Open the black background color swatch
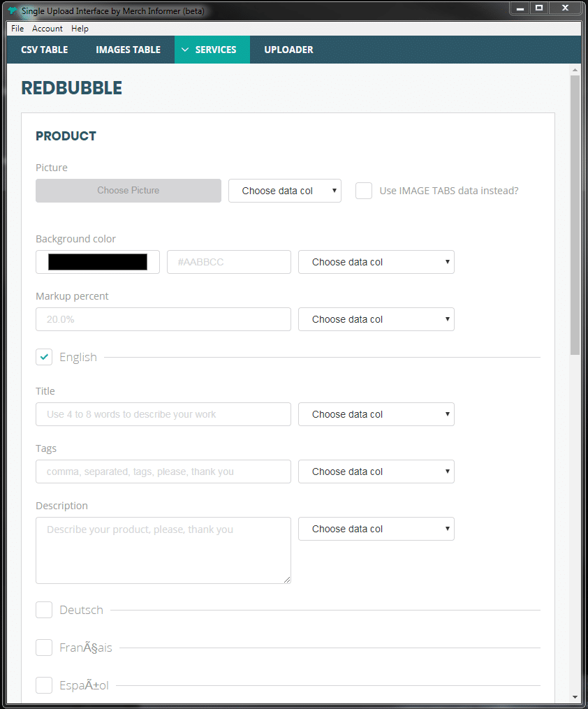 tap(98, 262)
